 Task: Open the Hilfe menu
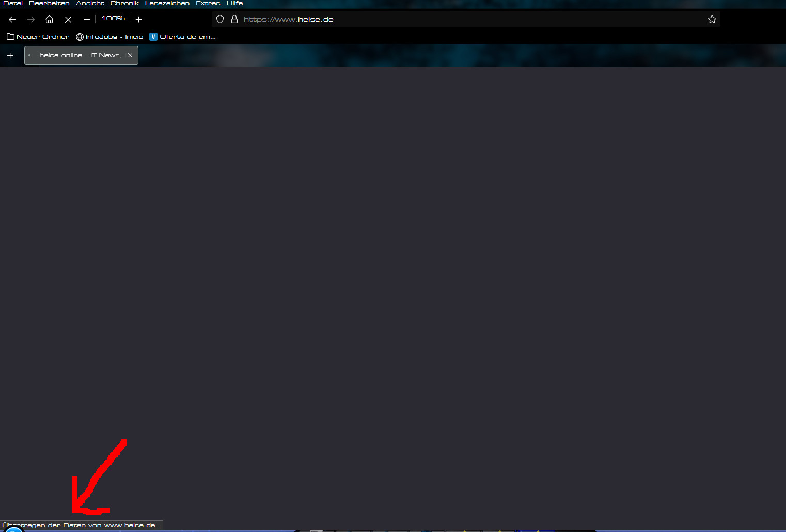click(234, 4)
